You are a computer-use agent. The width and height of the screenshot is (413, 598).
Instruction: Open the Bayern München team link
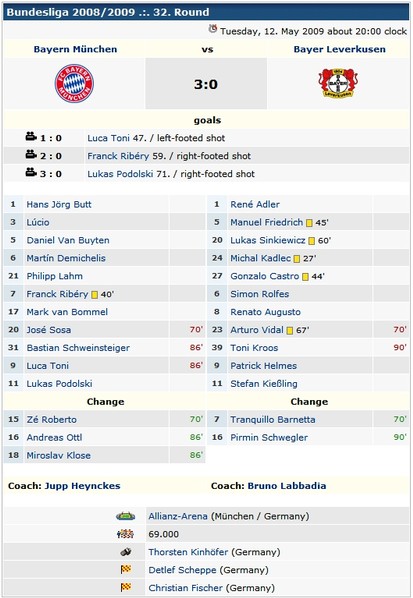point(75,49)
